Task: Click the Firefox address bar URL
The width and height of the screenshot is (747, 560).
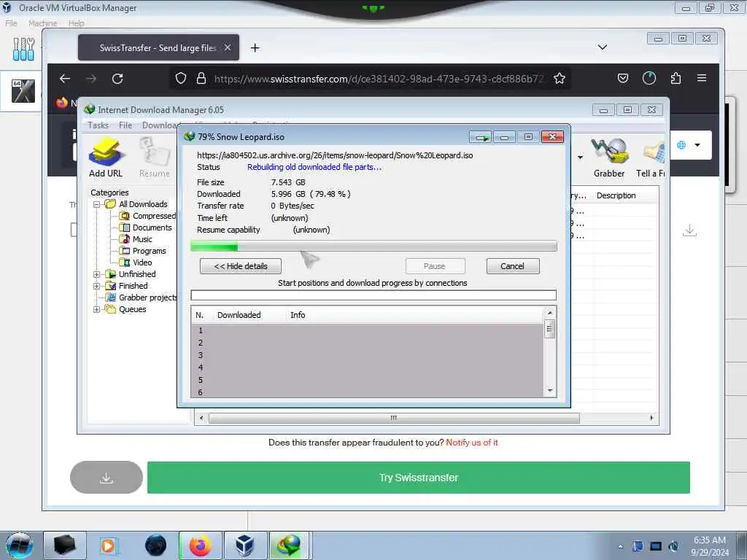Action: click(x=379, y=79)
